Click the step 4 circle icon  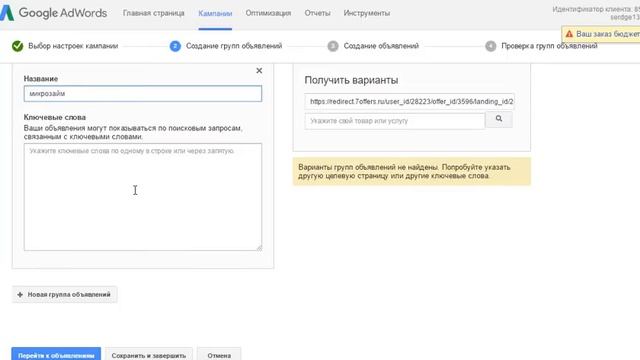[x=491, y=46]
